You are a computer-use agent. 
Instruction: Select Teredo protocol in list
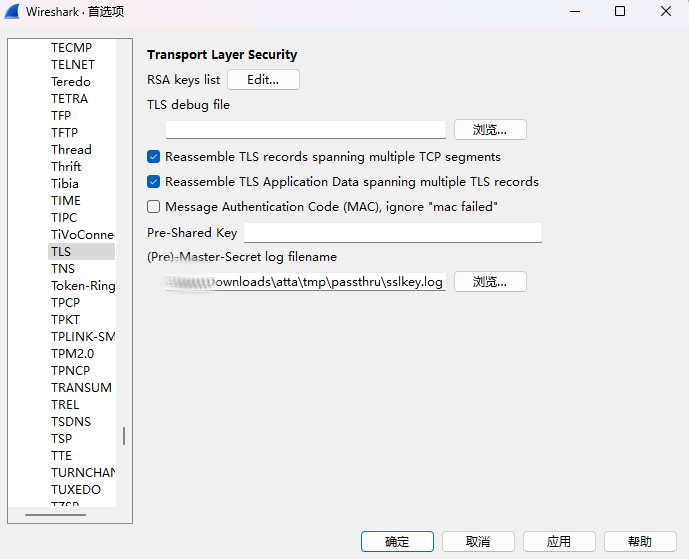coord(71,82)
